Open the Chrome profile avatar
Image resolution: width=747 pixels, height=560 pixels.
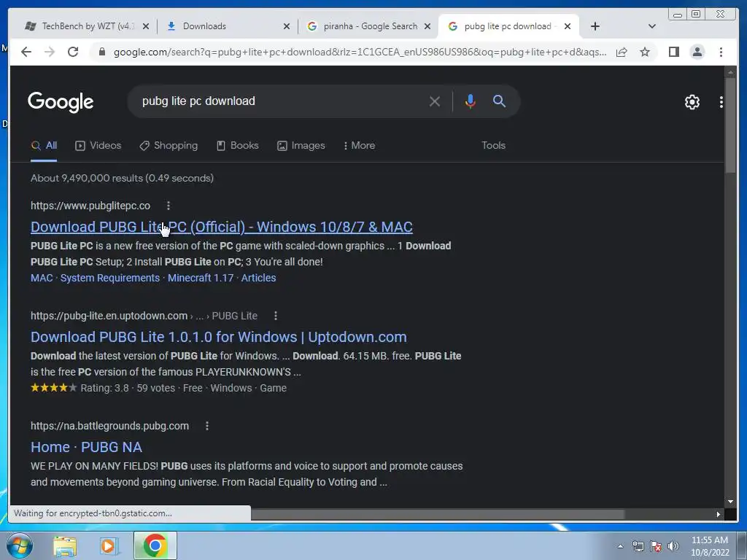(x=697, y=52)
